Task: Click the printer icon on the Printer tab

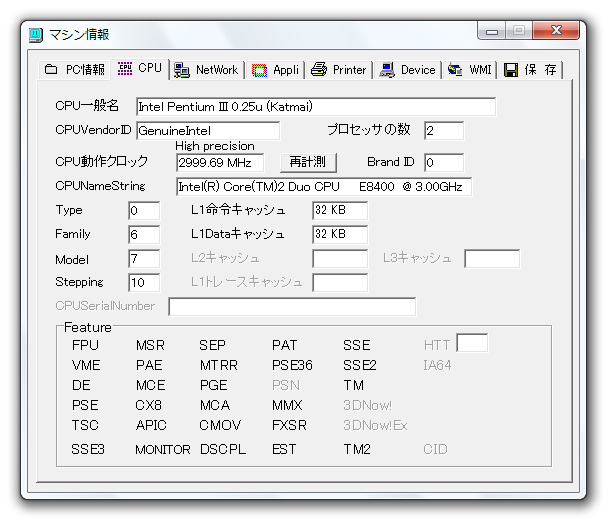Action: (319, 70)
